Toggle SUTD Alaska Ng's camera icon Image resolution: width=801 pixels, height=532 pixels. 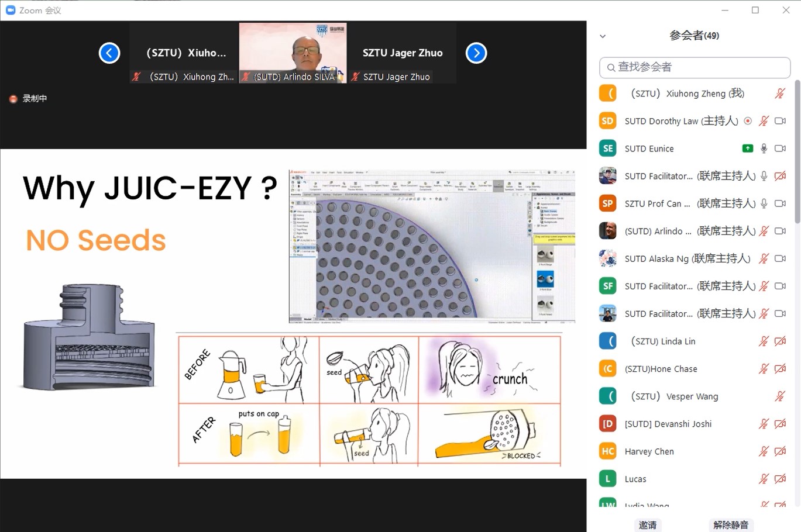point(780,258)
